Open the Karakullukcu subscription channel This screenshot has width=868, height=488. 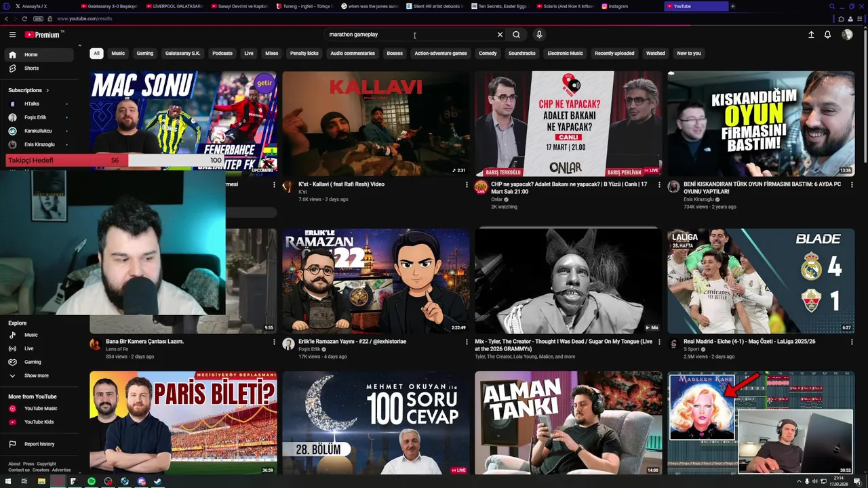point(39,131)
